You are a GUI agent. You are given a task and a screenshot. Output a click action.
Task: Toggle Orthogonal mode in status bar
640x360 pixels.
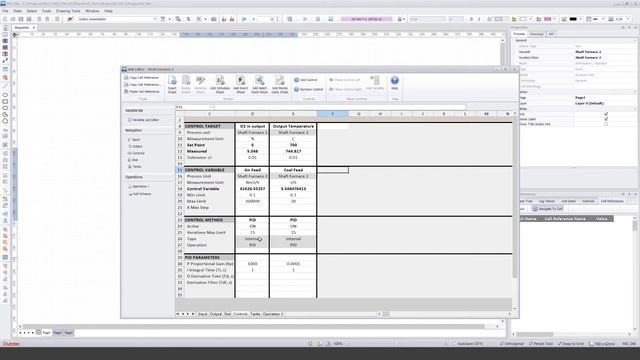click(x=512, y=344)
